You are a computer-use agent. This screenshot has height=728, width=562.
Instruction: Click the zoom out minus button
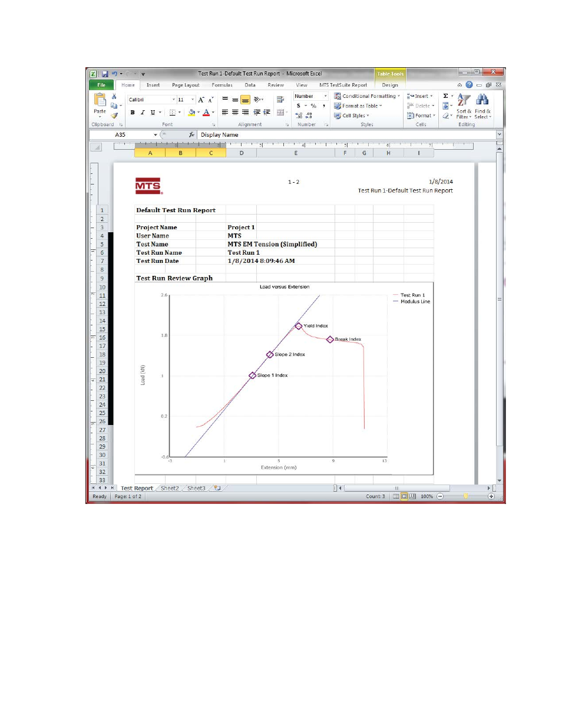[x=440, y=496]
